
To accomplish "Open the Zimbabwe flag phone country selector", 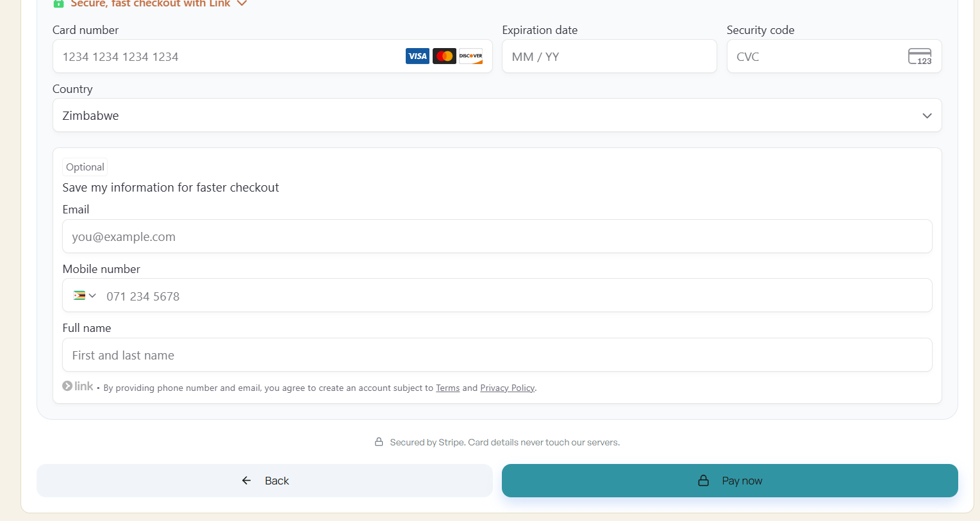I will (85, 295).
